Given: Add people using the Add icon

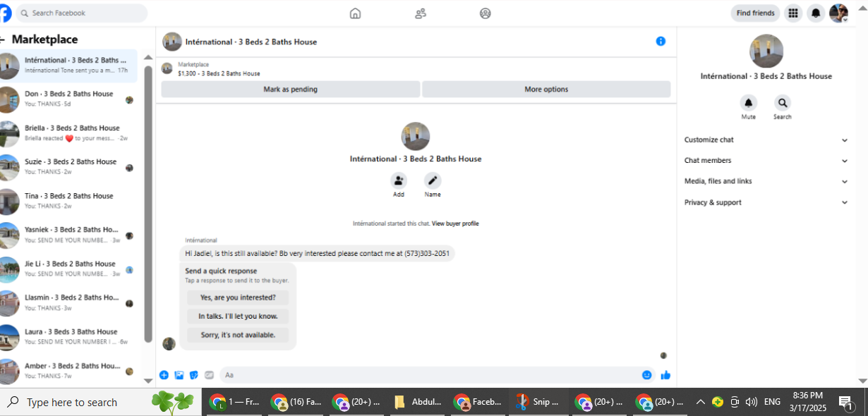Looking at the screenshot, I should pyautogui.click(x=399, y=181).
